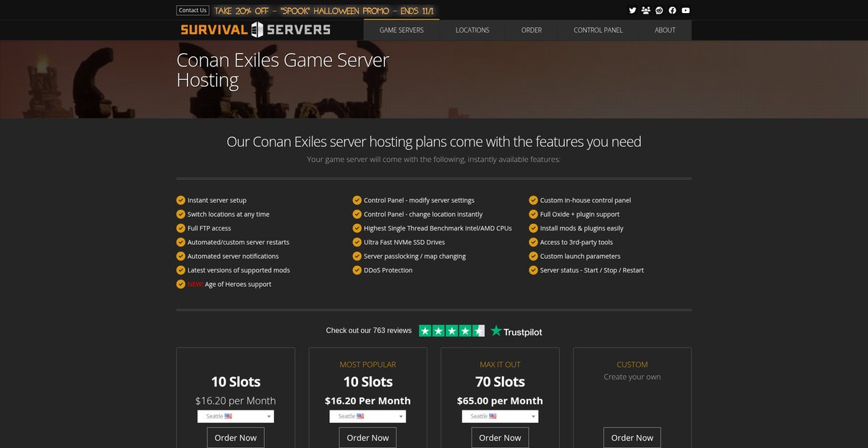Click the Trustpilot green star rating
The image size is (868, 448).
tap(452, 331)
